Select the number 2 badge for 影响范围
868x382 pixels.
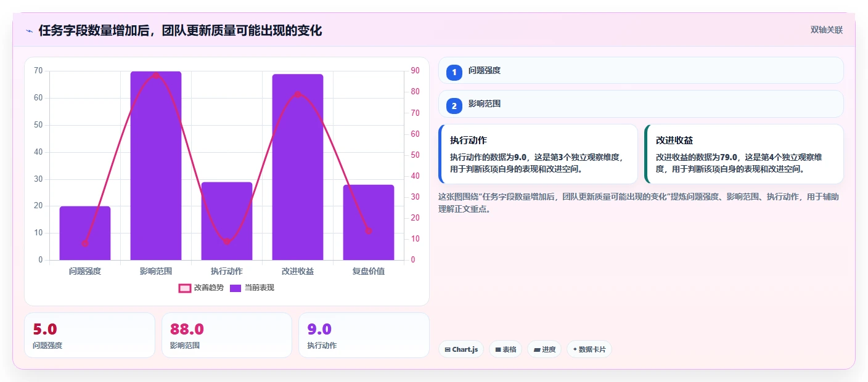(454, 105)
